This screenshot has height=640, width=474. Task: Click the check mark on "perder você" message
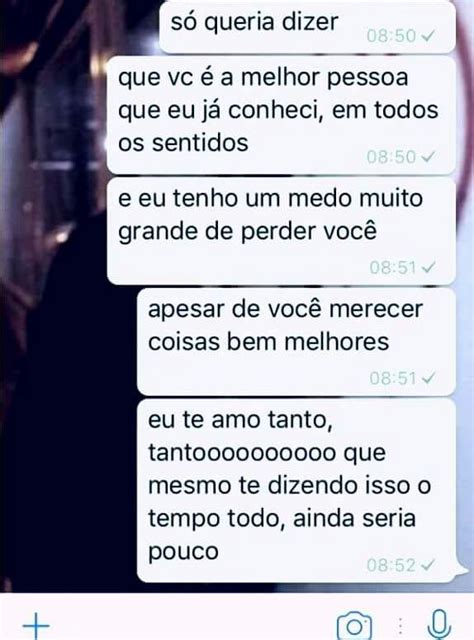point(428,268)
